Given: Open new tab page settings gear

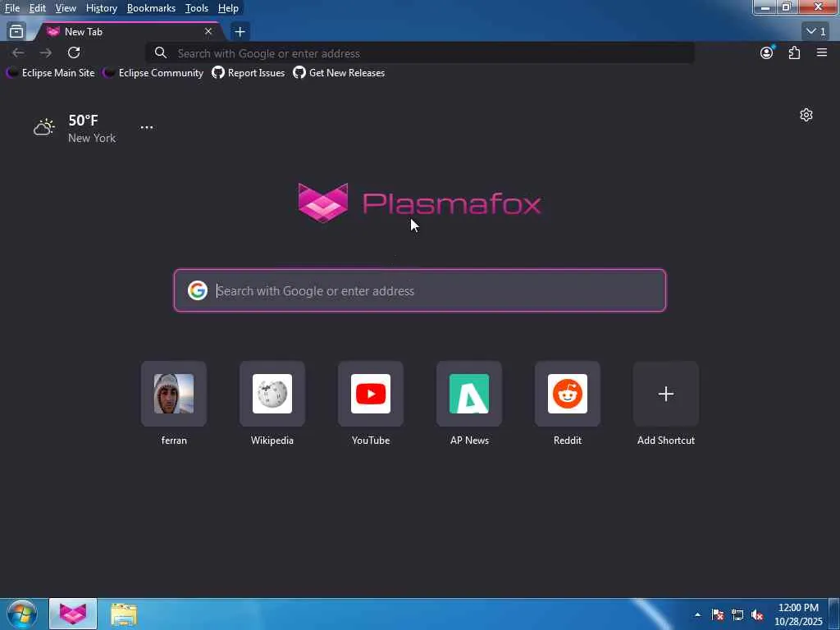Looking at the screenshot, I should 806,115.
